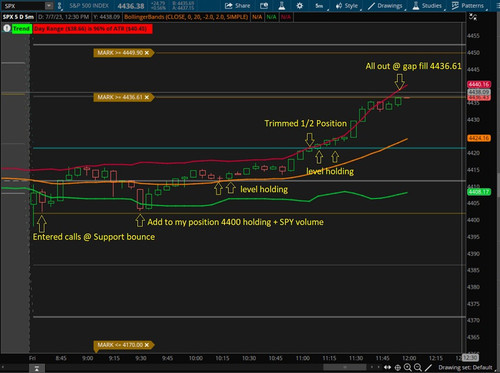The height and width of the screenshot is (373, 500).
Task: Click the Fri date axis label
Action: (x=32, y=358)
